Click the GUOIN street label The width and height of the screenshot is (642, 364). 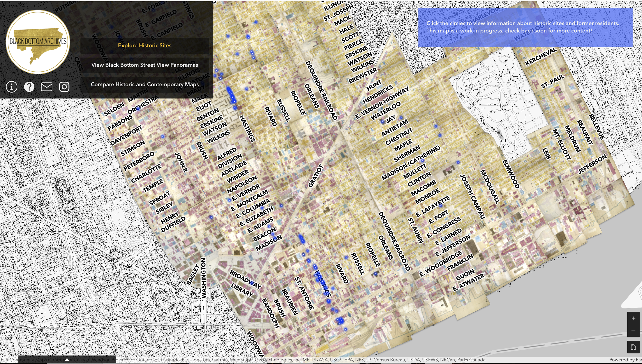coord(465,275)
